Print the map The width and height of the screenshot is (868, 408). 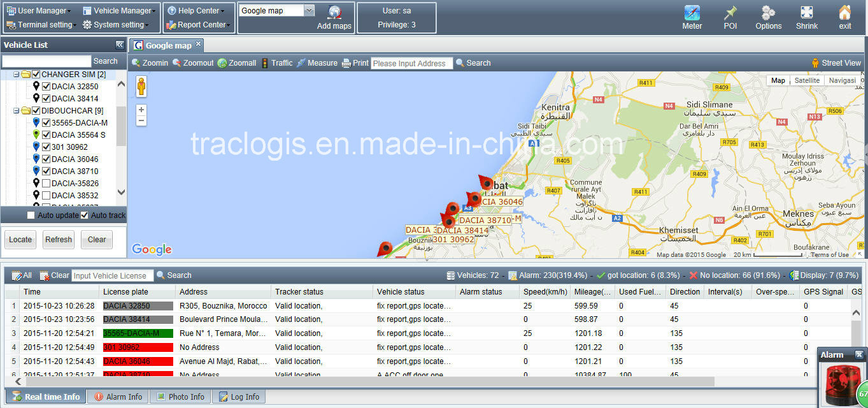coord(355,63)
